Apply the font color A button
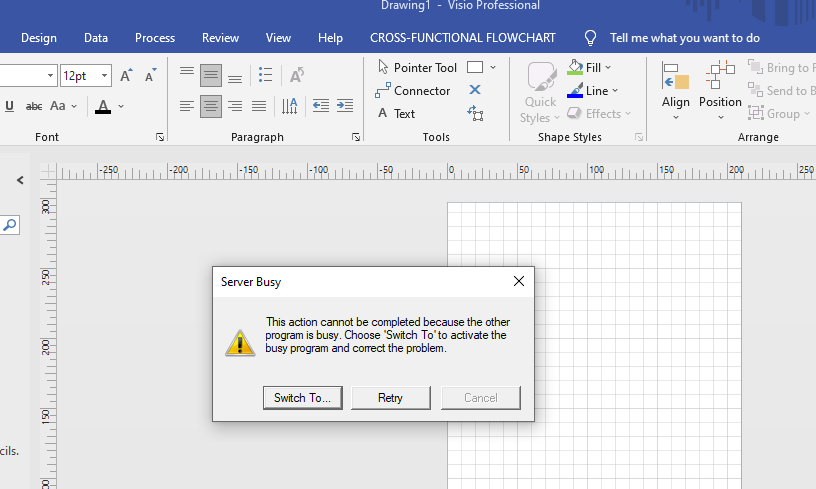The height and width of the screenshot is (489, 816). [103, 107]
